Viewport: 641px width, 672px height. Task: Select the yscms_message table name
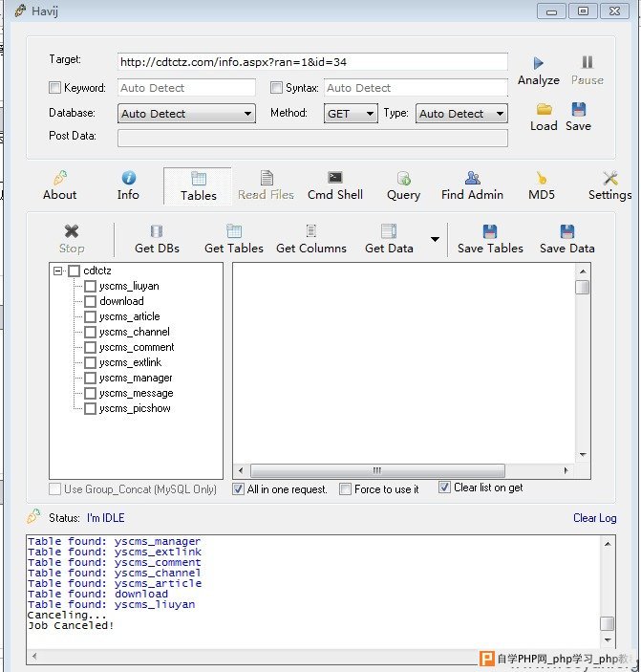[x=137, y=394]
